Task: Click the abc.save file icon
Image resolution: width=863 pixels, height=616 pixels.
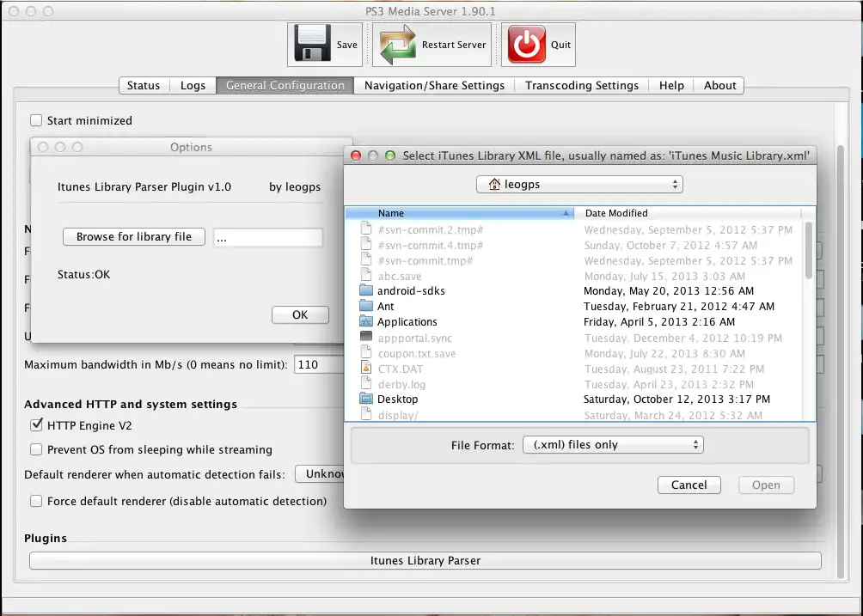Action: (366, 275)
